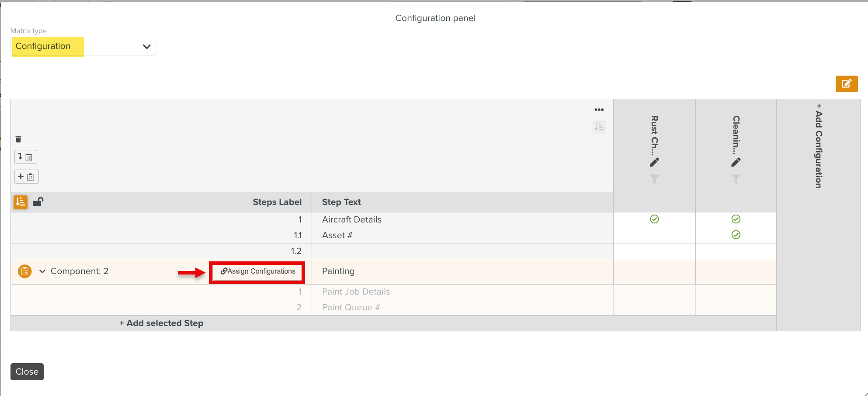Toggle Rust Ch cell for Painting row
868x396 pixels.
(x=654, y=271)
